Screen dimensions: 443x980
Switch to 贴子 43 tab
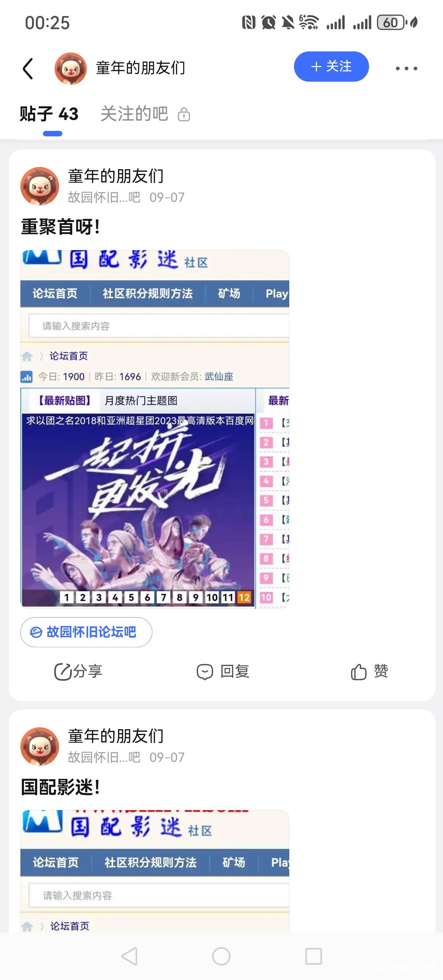pyautogui.click(x=49, y=114)
